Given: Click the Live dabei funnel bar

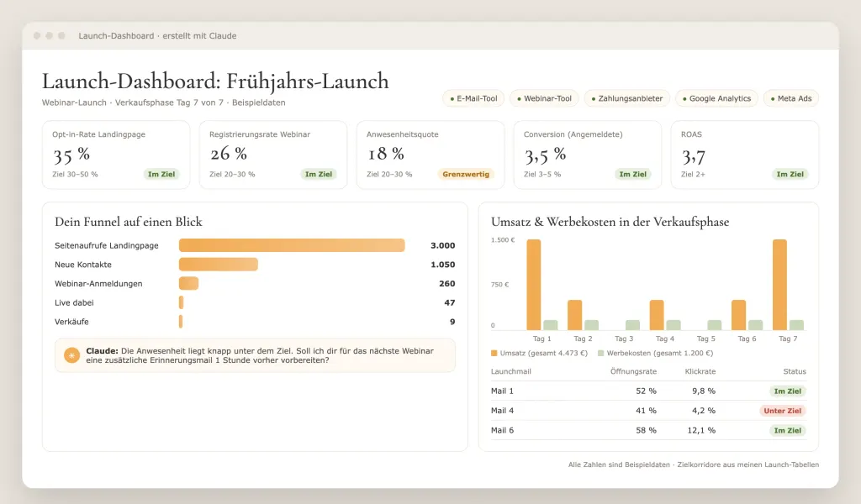Looking at the screenshot, I should [x=182, y=302].
